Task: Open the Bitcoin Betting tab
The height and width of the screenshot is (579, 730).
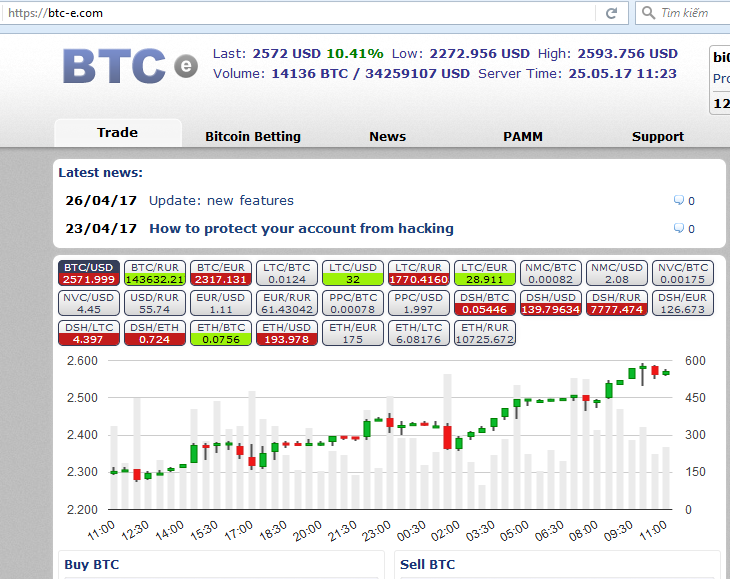Action: [253, 136]
